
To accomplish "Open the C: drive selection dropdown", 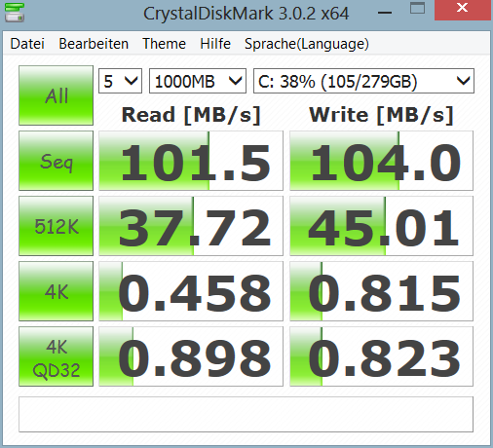I will [x=363, y=81].
